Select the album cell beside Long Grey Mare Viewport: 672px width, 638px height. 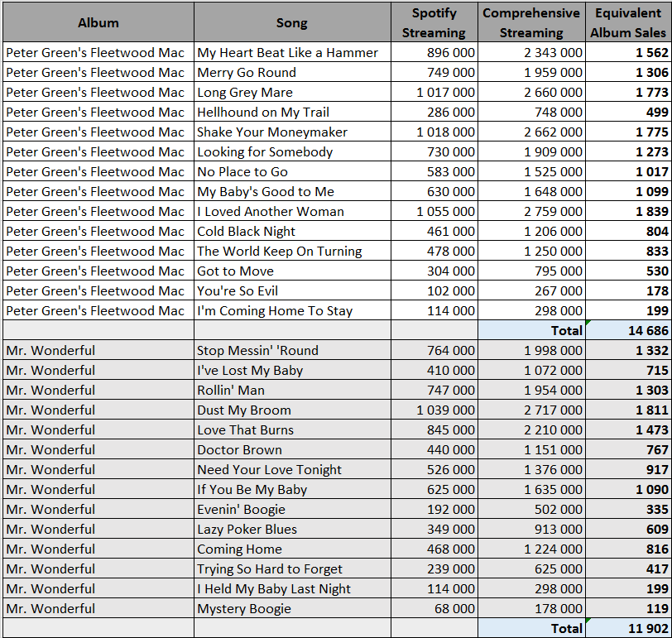click(98, 92)
